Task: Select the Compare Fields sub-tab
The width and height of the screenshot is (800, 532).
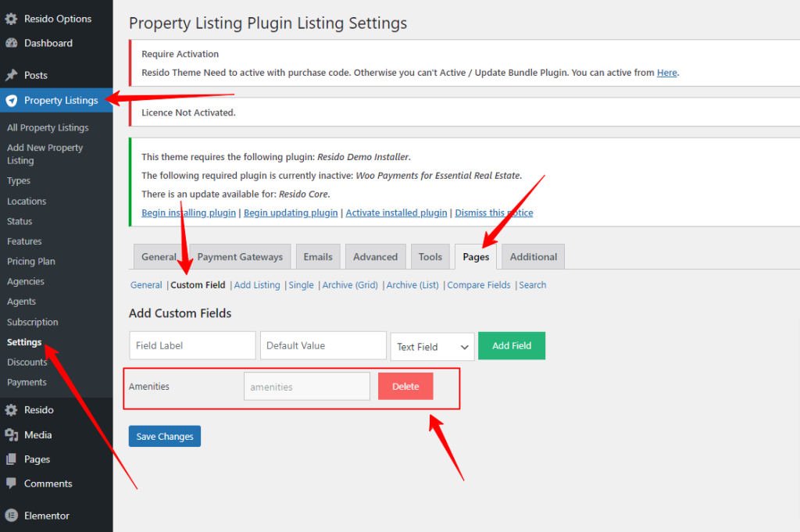Action: coord(479,284)
